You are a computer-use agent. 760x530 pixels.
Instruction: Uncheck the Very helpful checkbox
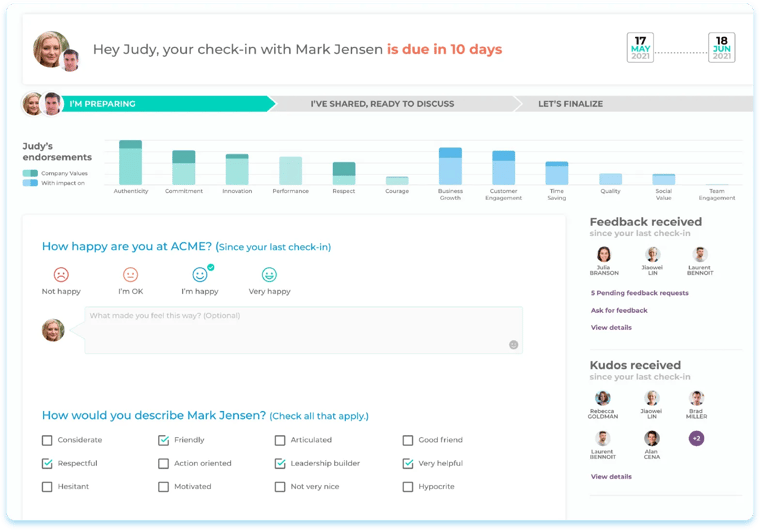pos(408,464)
